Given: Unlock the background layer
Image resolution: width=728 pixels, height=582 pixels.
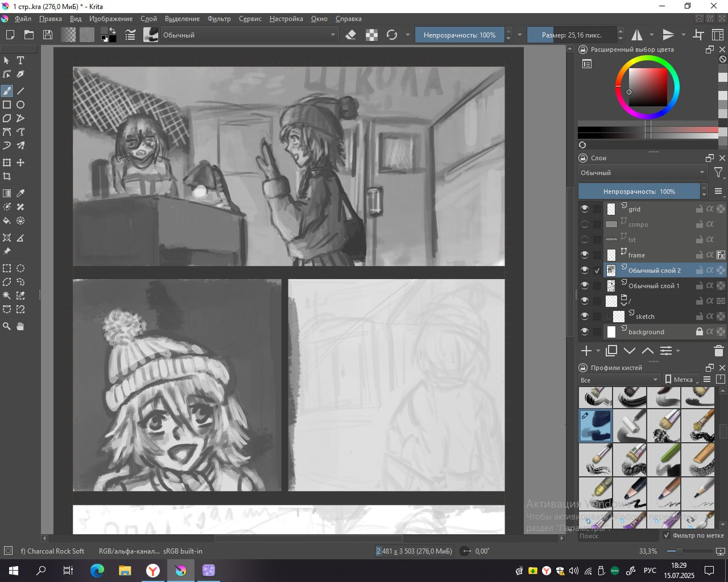Looking at the screenshot, I should (700, 331).
